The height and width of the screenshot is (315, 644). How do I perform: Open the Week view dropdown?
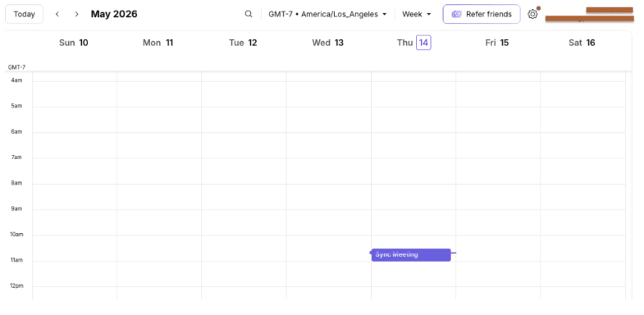(417, 14)
